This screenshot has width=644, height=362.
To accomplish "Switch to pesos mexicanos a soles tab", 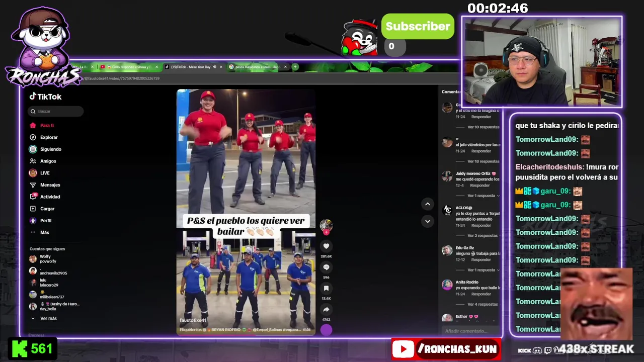I will coord(258,67).
